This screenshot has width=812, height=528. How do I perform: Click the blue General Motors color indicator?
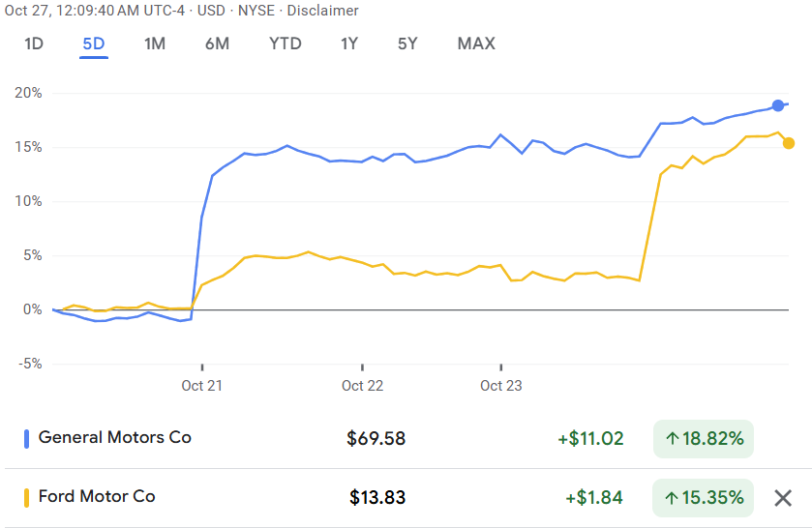point(26,438)
